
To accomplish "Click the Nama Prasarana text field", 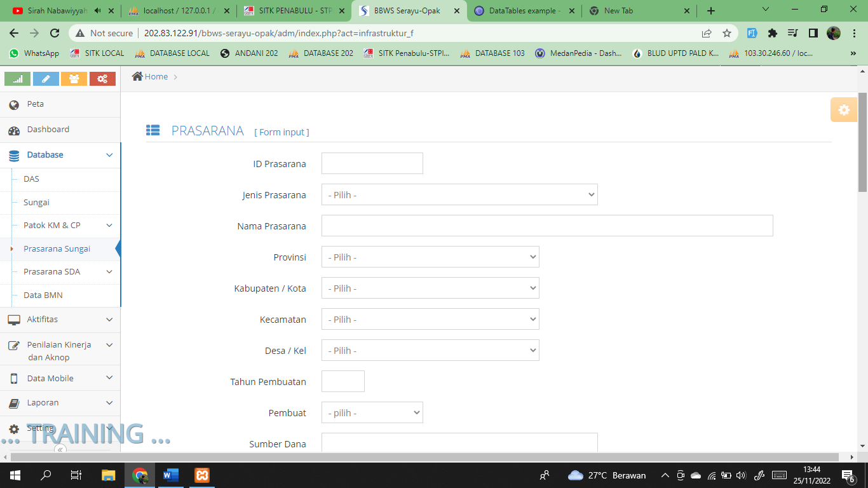I will point(546,226).
